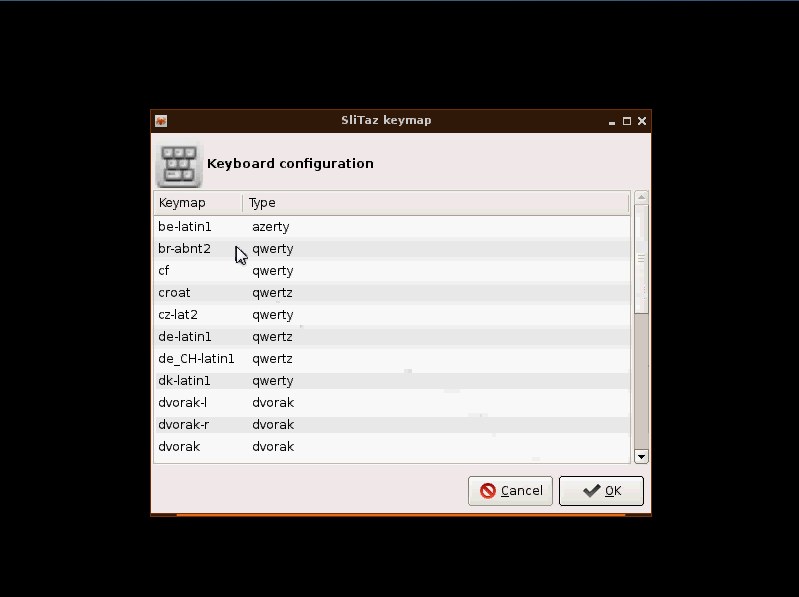Click the SliTaz window menu icon
Screen dimensions: 799x597
point(161,121)
